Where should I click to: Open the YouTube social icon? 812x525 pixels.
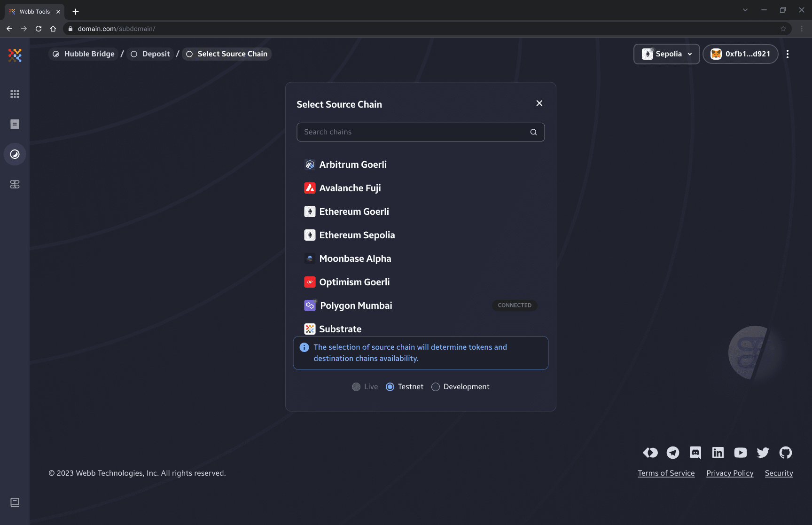pos(741,453)
